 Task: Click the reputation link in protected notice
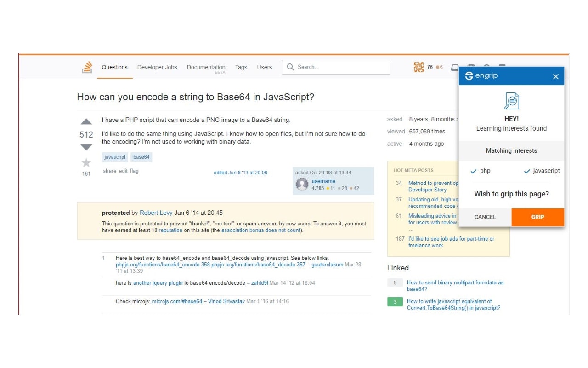pyautogui.click(x=170, y=230)
